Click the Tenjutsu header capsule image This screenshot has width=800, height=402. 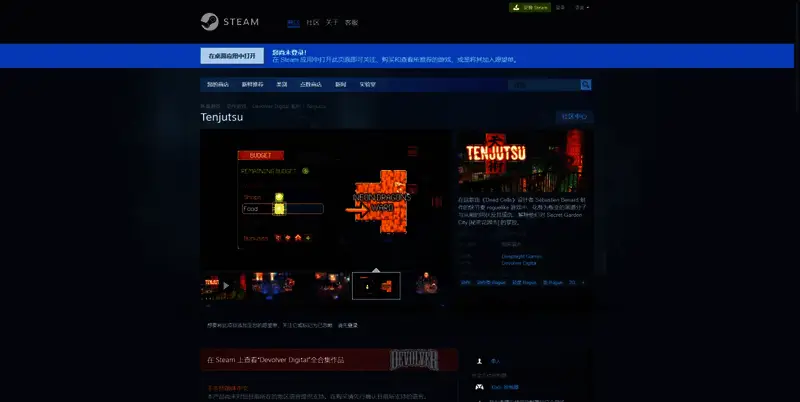click(525, 161)
